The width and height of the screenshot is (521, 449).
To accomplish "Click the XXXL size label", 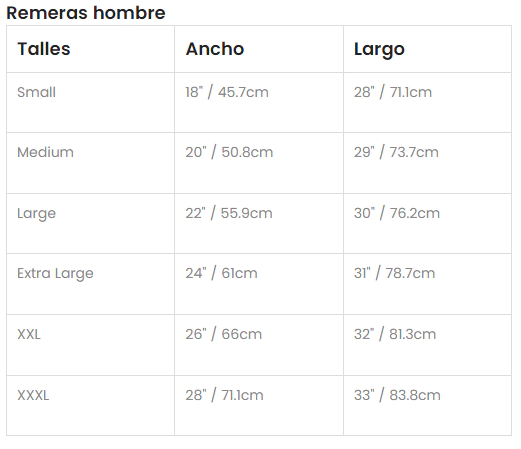I will (x=33, y=395).
